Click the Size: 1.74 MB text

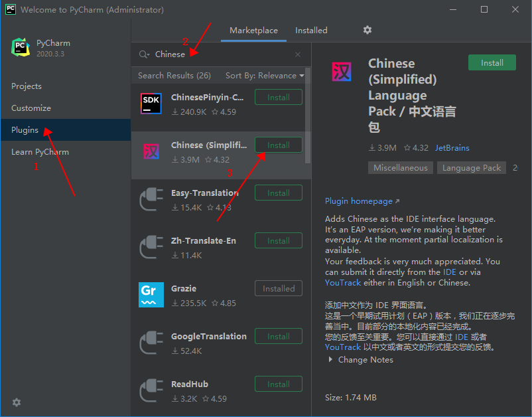350,397
